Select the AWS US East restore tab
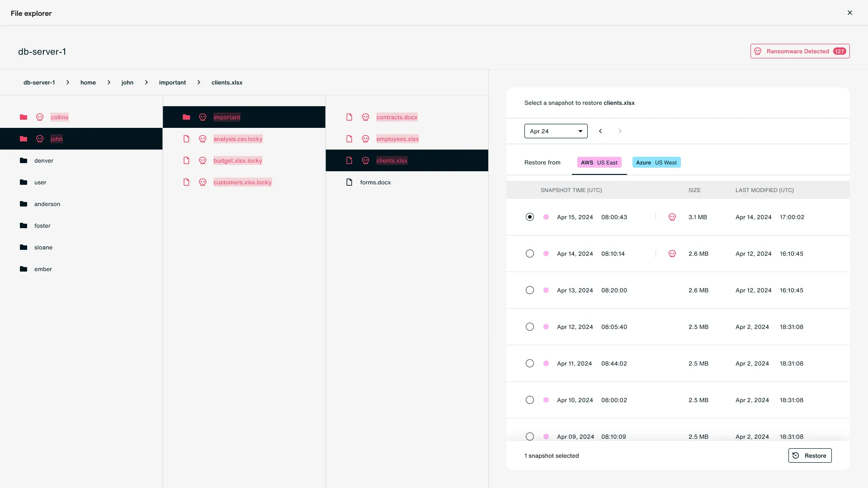This screenshot has width=868, height=488. click(x=599, y=162)
